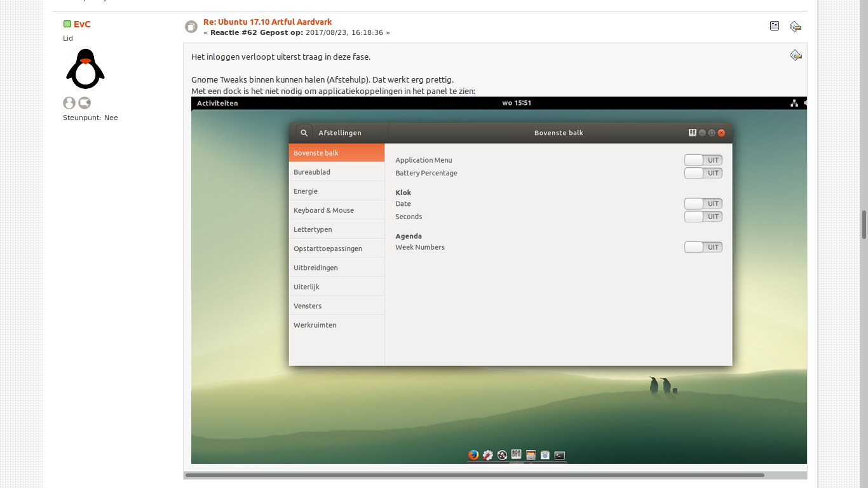Click the page vertical scrollbar thumb
Viewport: 868px width, 488px height.
pos(864,224)
